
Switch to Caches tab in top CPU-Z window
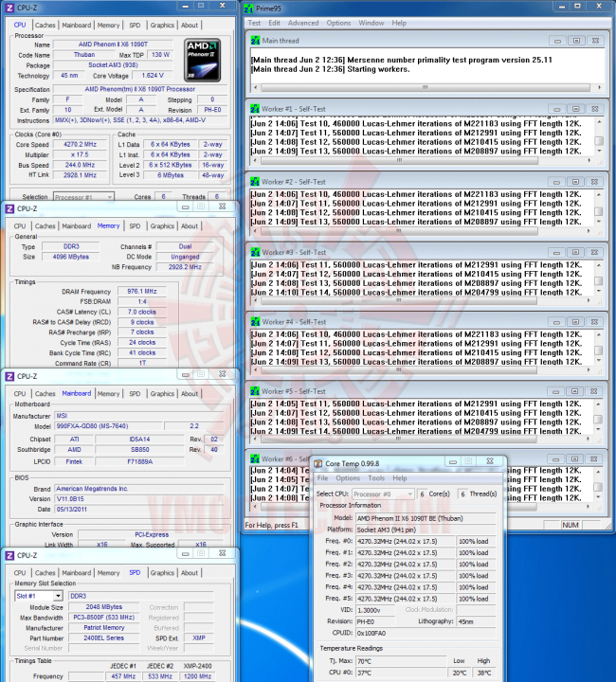tap(45, 26)
